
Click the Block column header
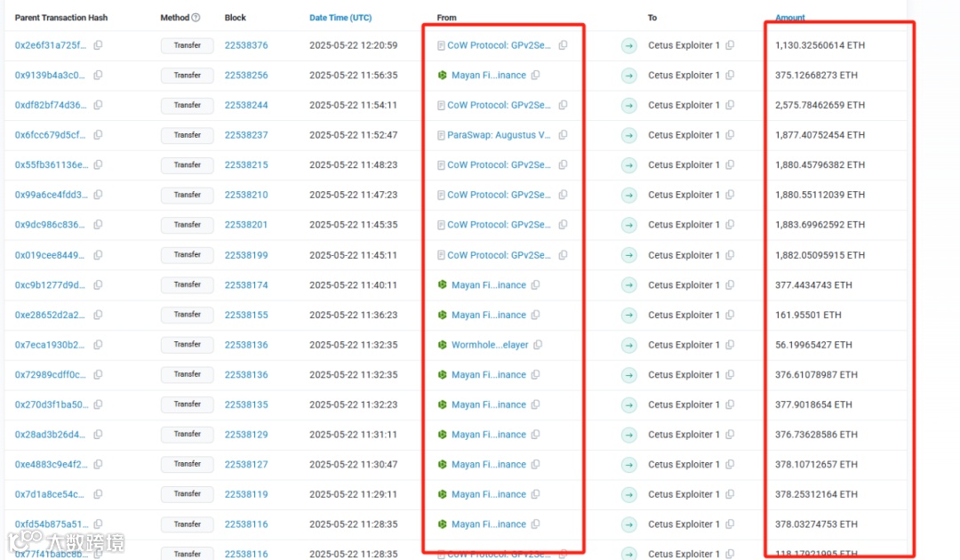[235, 18]
